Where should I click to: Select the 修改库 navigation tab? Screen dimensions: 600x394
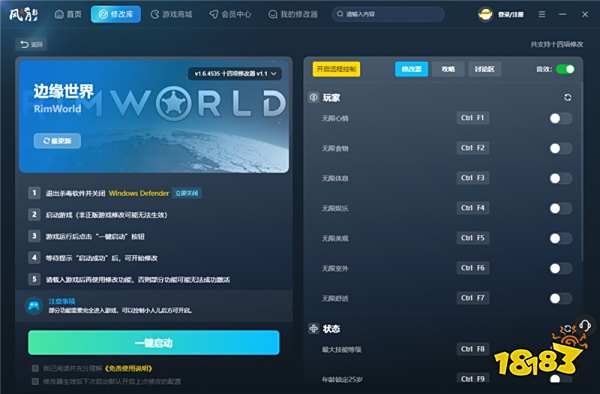pyautogui.click(x=116, y=14)
